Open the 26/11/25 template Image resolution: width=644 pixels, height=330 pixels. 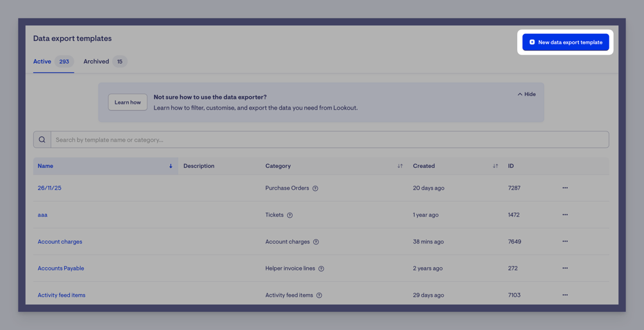[49, 188]
